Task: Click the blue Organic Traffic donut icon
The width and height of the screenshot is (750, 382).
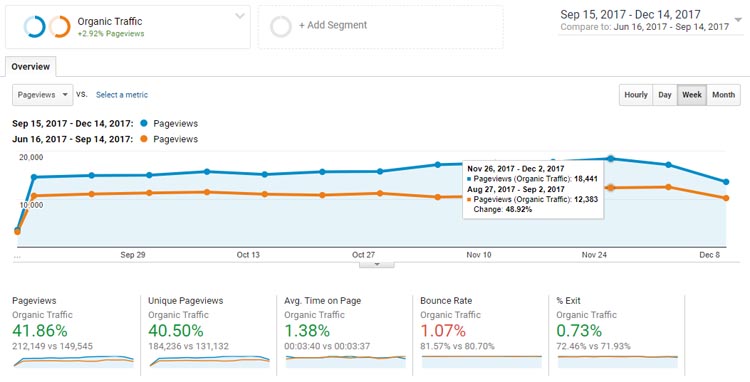Action: coord(34,27)
